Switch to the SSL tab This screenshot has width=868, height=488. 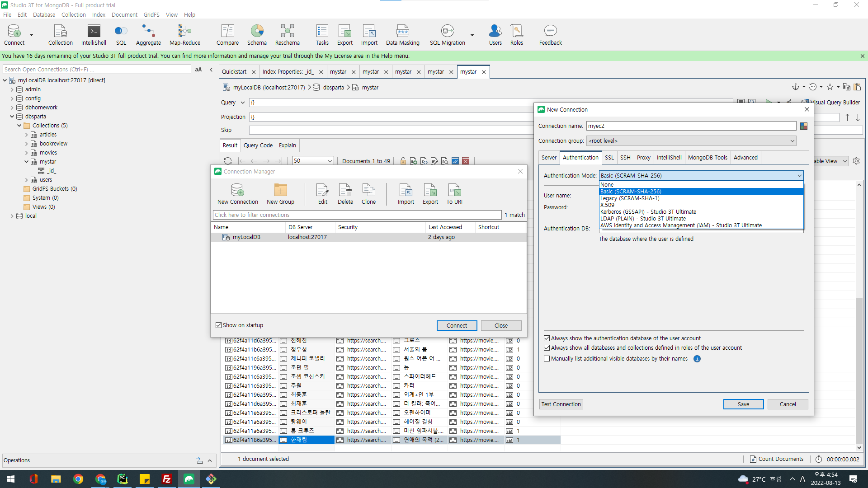(x=609, y=158)
